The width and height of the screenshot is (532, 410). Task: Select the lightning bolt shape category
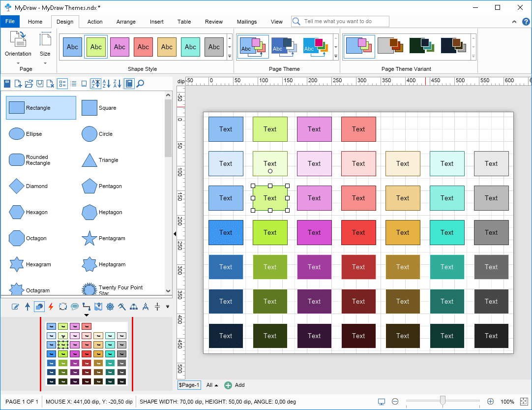[x=51, y=307]
